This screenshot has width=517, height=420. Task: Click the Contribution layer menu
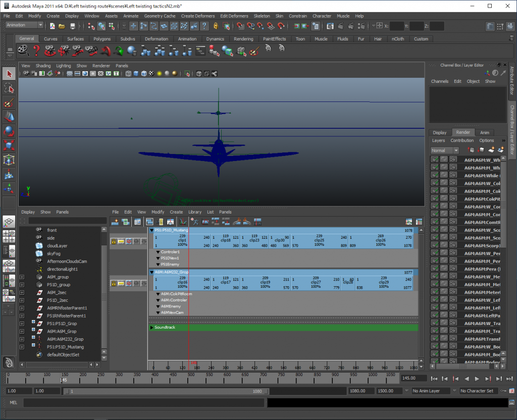pyautogui.click(x=462, y=140)
